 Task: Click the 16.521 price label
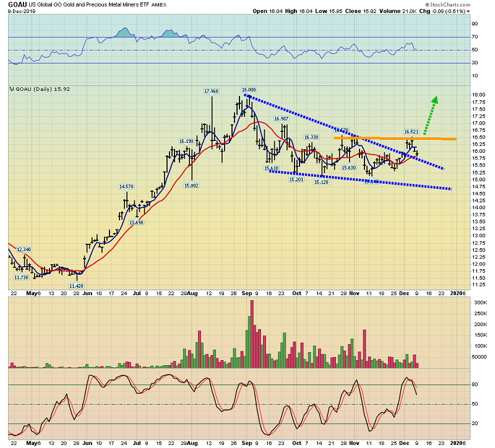tap(411, 132)
